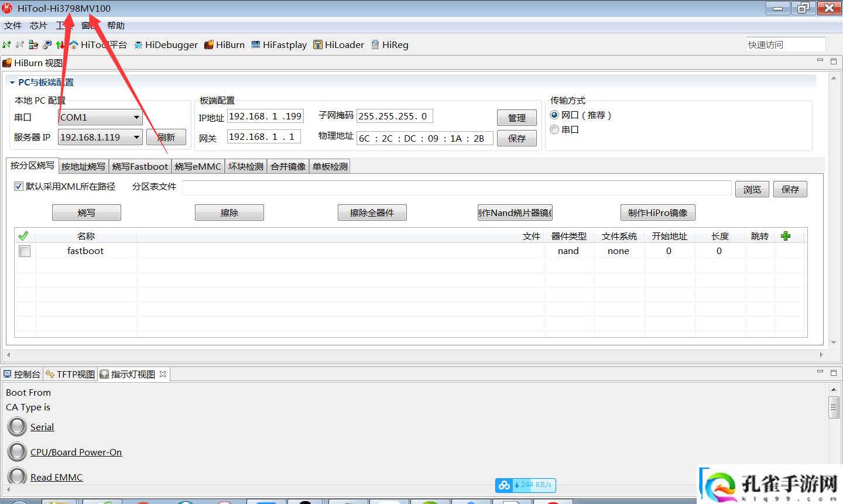This screenshot has height=504, width=843.
Task: Open the HiDebugger perspective
Action: point(166,44)
